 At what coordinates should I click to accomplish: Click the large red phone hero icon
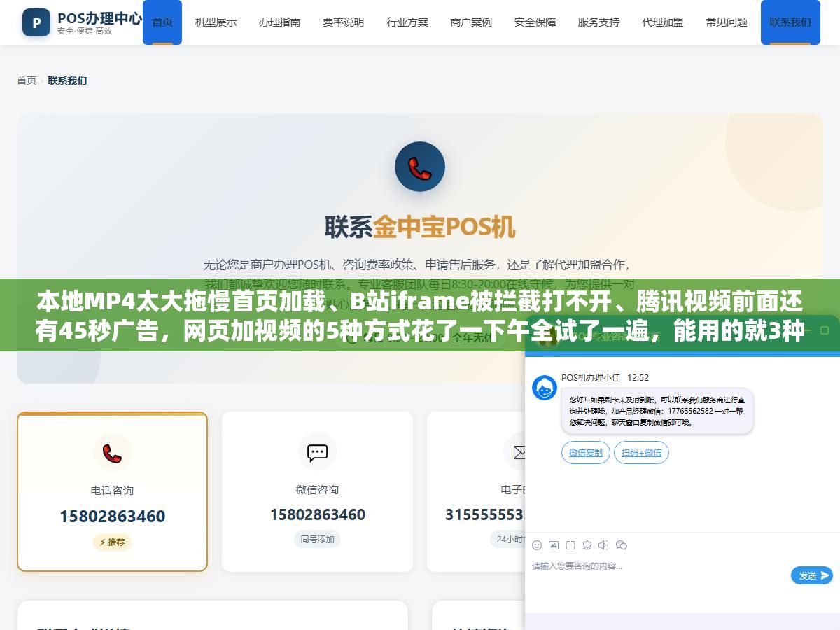420,167
